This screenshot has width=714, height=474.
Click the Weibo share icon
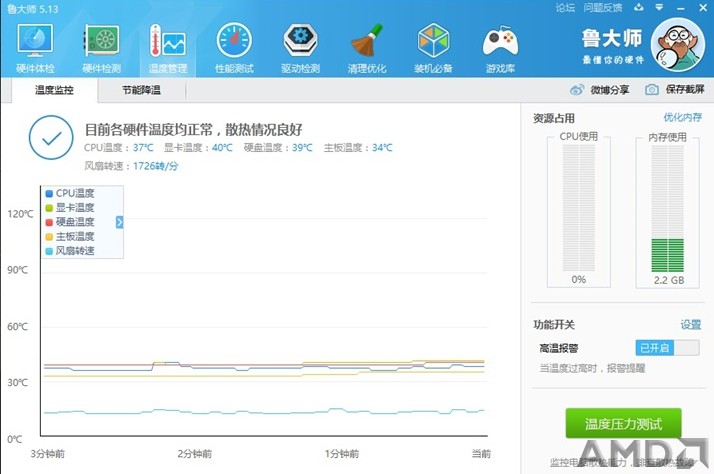pyautogui.click(x=577, y=90)
